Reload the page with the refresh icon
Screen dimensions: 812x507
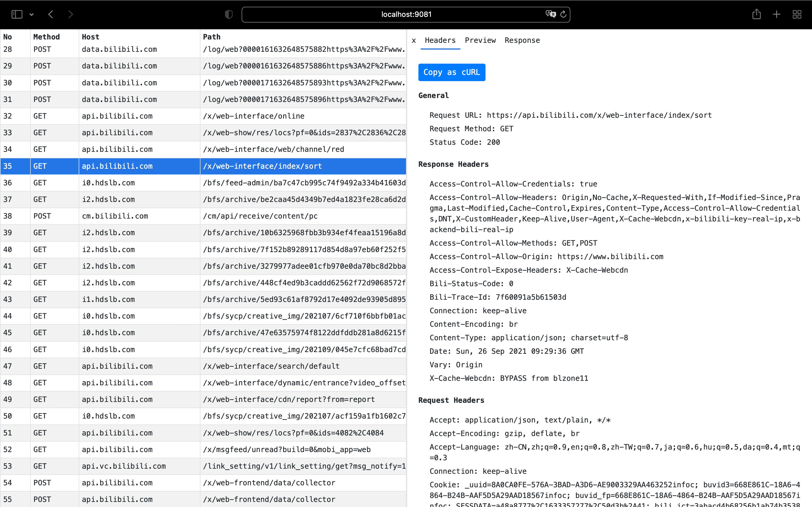pyautogui.click(x=563, y=14)
